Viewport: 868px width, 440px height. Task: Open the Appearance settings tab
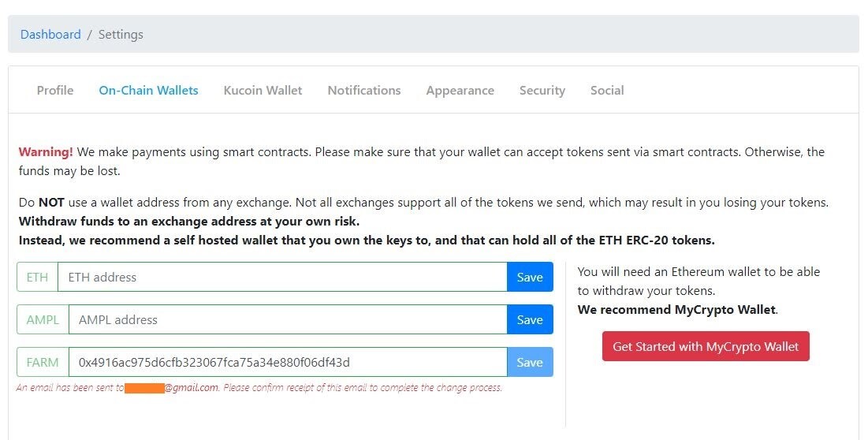point(460,91)
